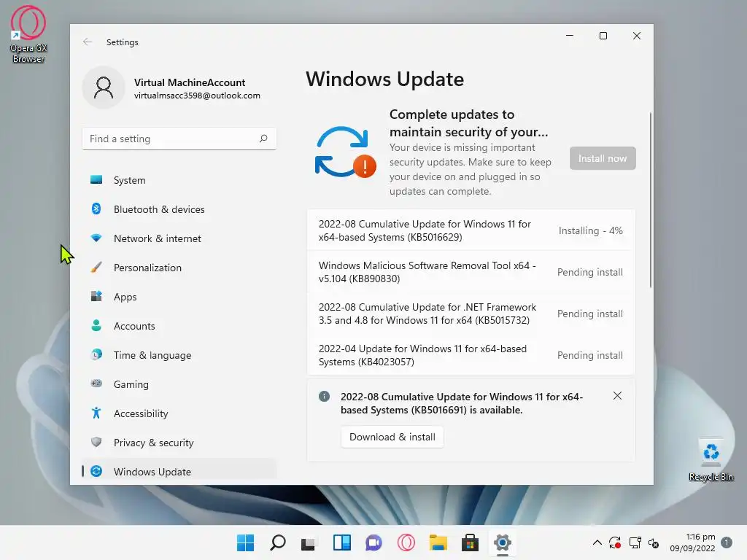The height and width of the screenshot is (560, 747).
Task: Click the Windows Update page heading
Action: pos(384,79)
